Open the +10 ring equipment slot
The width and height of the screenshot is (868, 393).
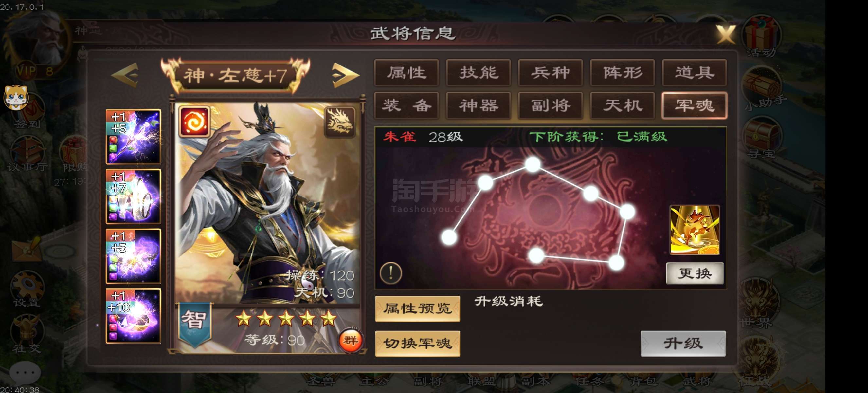click(x=134, y=316)
